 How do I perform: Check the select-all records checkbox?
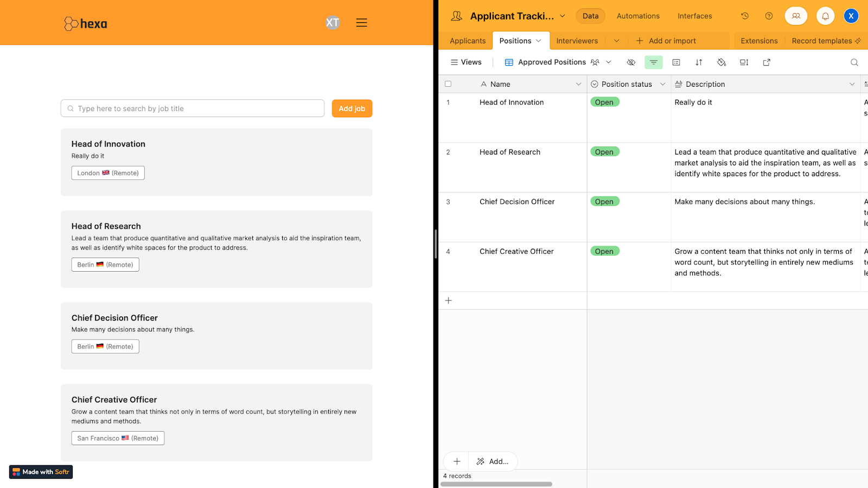tap(448, 84)
